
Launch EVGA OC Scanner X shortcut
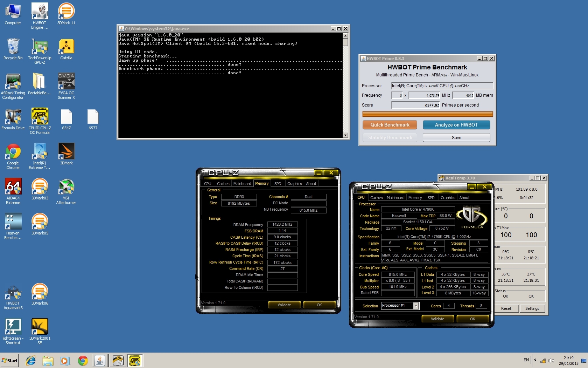click(66, 87)
